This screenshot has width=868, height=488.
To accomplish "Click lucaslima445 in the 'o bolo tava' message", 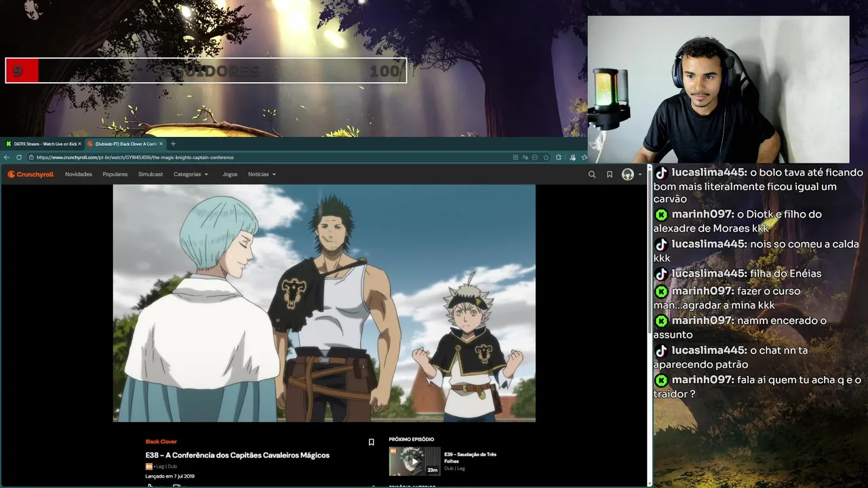I will click(709, 173).
